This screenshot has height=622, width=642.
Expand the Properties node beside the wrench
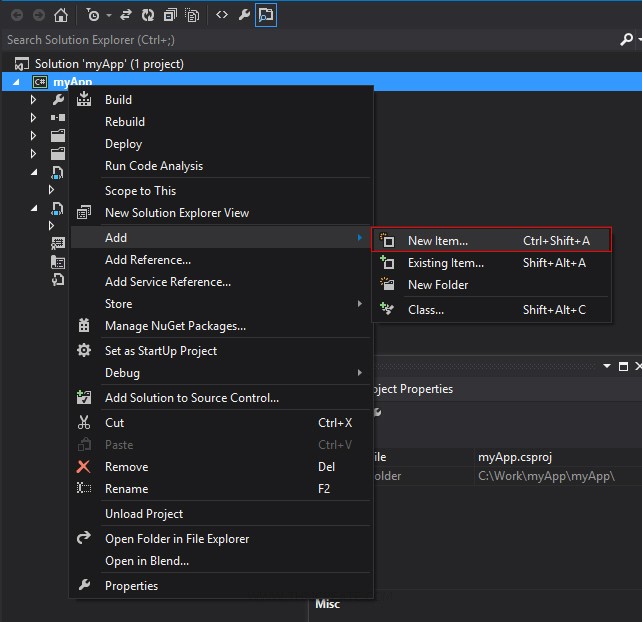tap(33, 100)
